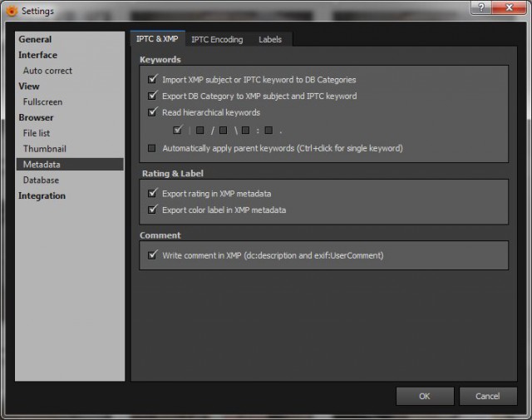The height and width of the screenshot is (420, 532).
Task: Toggle Export color label in XMP metadata
Action: (152, 210)
